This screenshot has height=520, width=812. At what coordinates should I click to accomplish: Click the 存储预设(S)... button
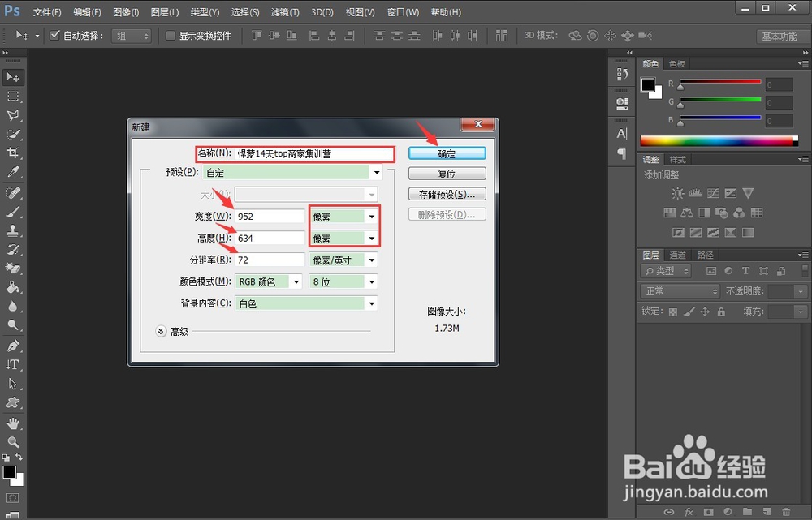pos(447,194)
